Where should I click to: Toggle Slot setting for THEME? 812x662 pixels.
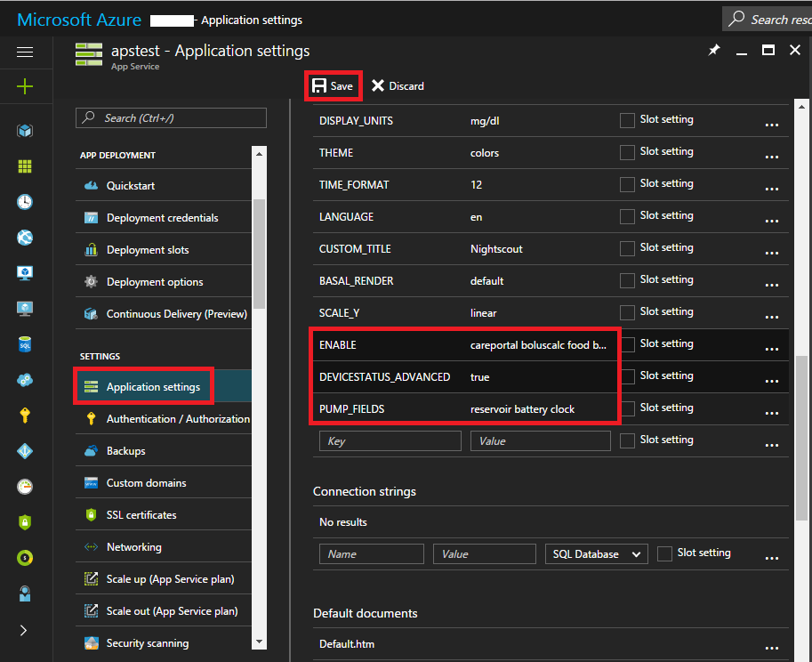click(x=627, y=152)
